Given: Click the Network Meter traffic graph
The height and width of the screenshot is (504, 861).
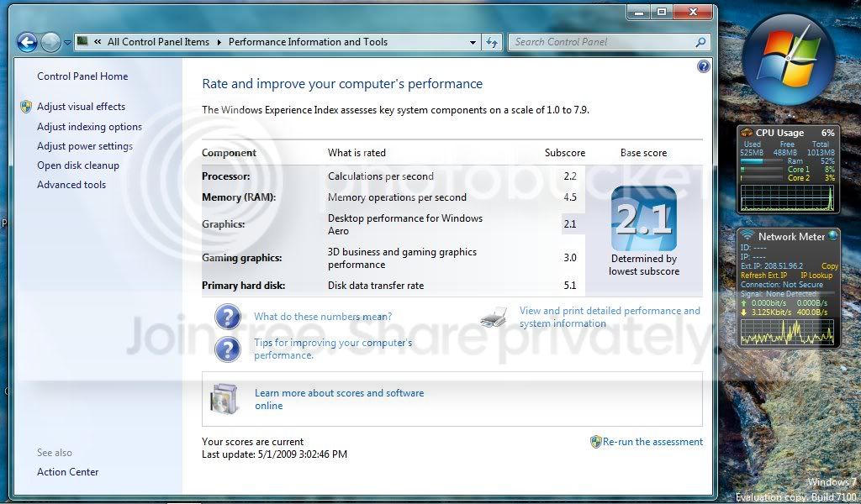Looking at the screenshot, I should [x=787, y=332].
